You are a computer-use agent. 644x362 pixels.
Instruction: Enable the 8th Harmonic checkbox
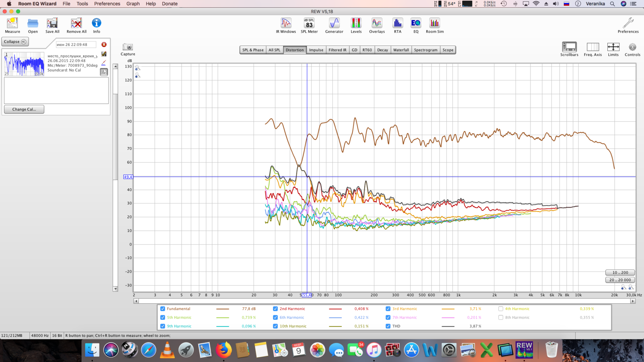[x=501, y=317]
